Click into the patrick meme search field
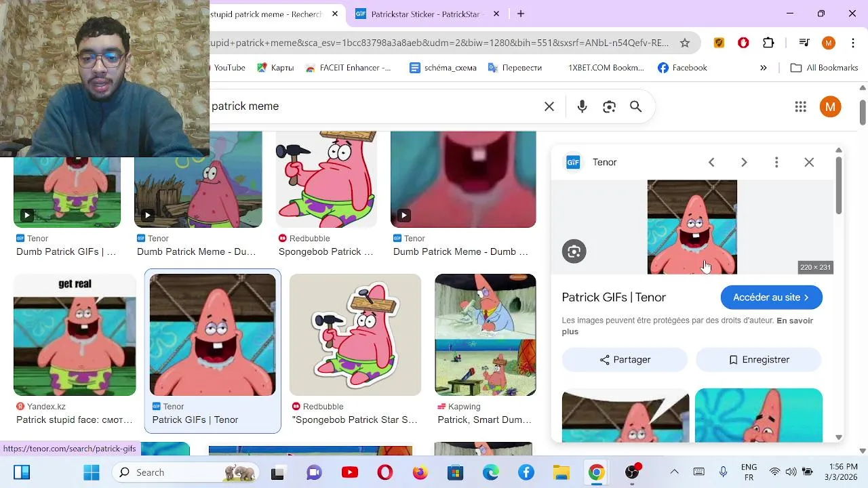This screenshot has width=868, height=488. [x=373, y=106]
